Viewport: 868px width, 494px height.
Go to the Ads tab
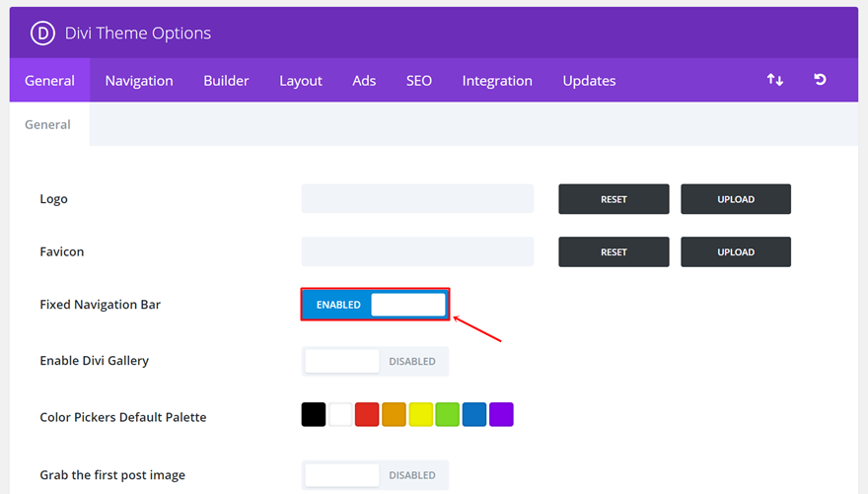pos(364,81)
